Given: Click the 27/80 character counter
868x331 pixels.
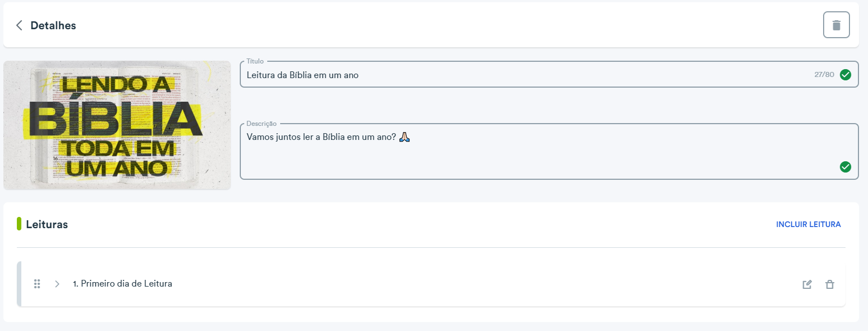Looking at the screenshot, I should (x=824, y=75).
